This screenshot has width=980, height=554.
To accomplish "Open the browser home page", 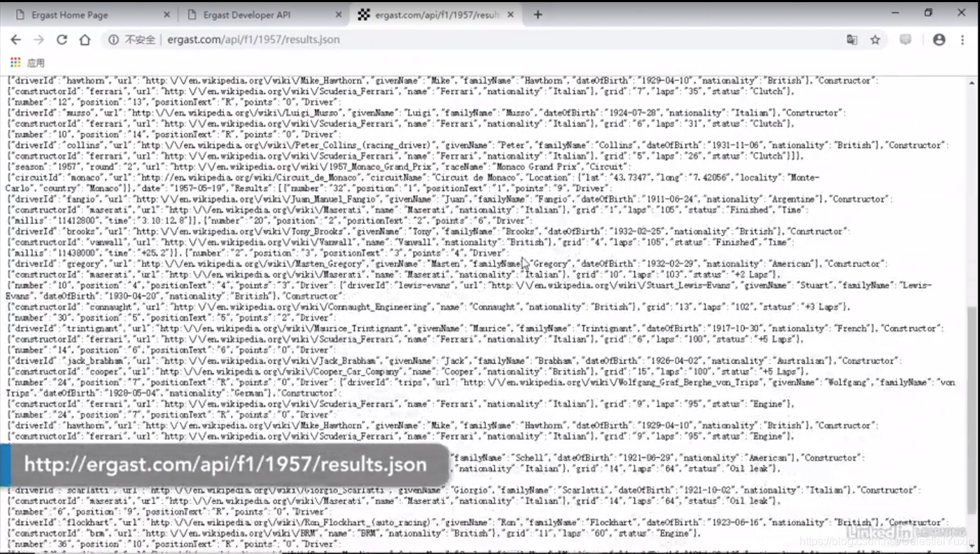I will [x=85, y=40].
